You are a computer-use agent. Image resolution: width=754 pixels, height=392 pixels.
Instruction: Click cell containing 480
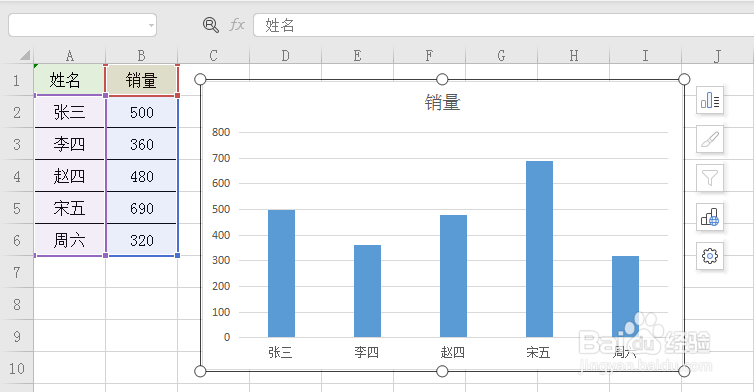coord(141,176)
